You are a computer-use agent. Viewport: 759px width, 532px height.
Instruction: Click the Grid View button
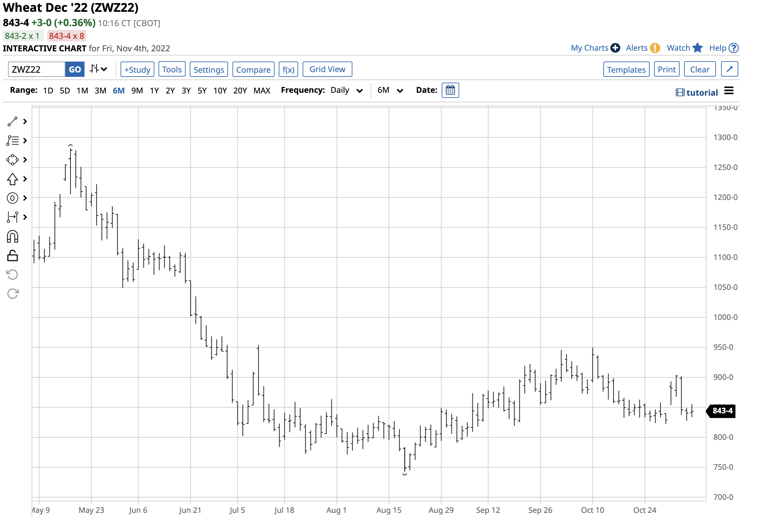pos(327,70)
